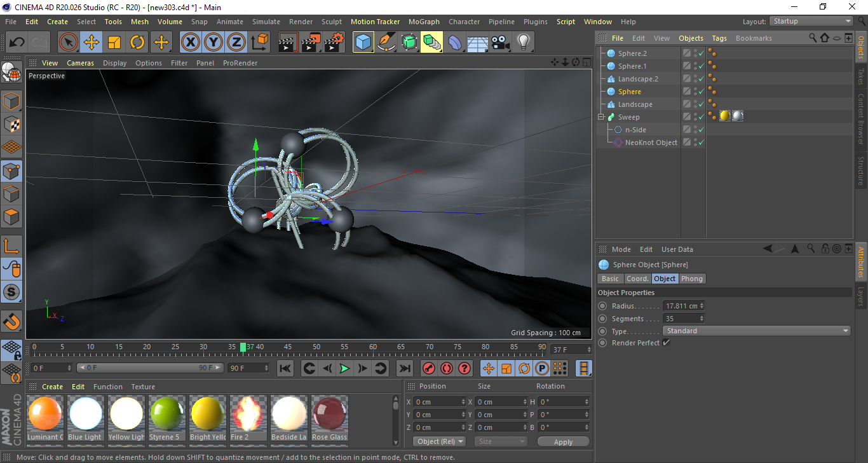Screen dimensions: 868x463
Task: Step the end frame 90 F spinner
Action: (x=266, y=368)
